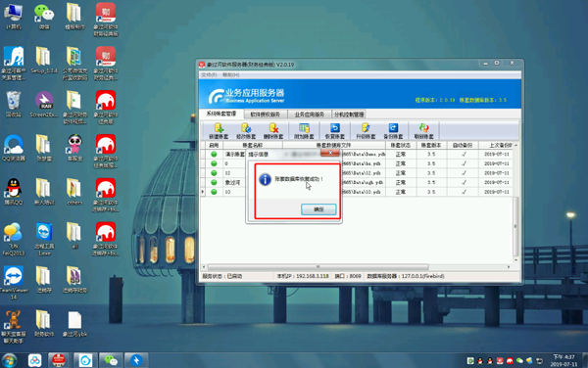This screenshot has height=368, width=588.
Task: Click the WeChat taskbar button
Action: [x=111, y=360]
